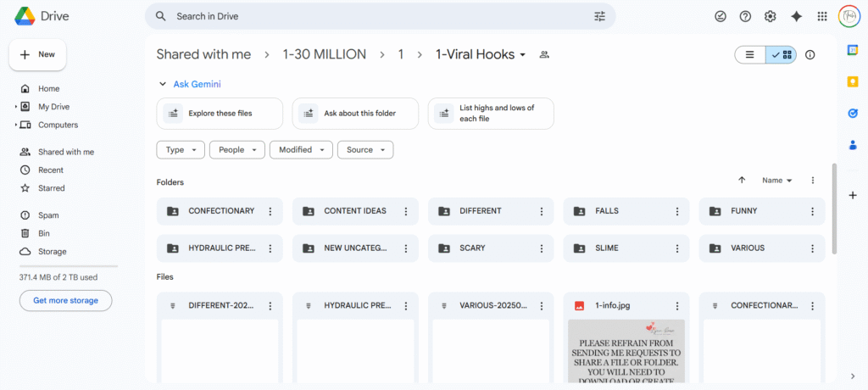Image resolution: width=868 pixels, height=390 pixels.
Task: Click Get more storage button
Action: [65, 300]
